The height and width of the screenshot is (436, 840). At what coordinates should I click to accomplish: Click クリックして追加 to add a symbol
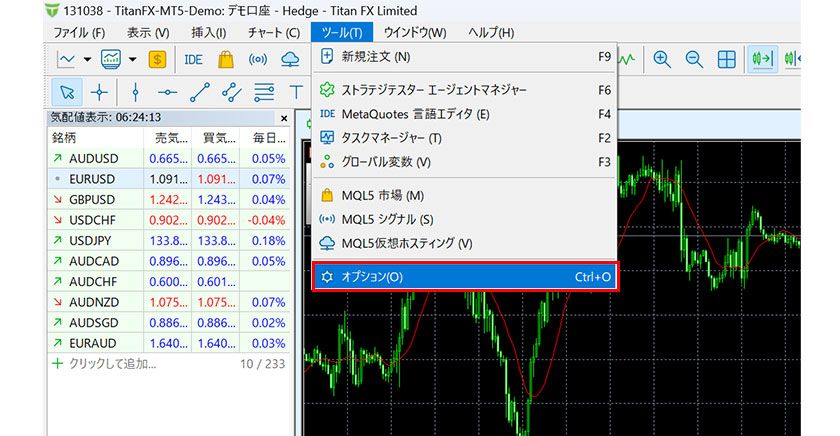[112, 364]
